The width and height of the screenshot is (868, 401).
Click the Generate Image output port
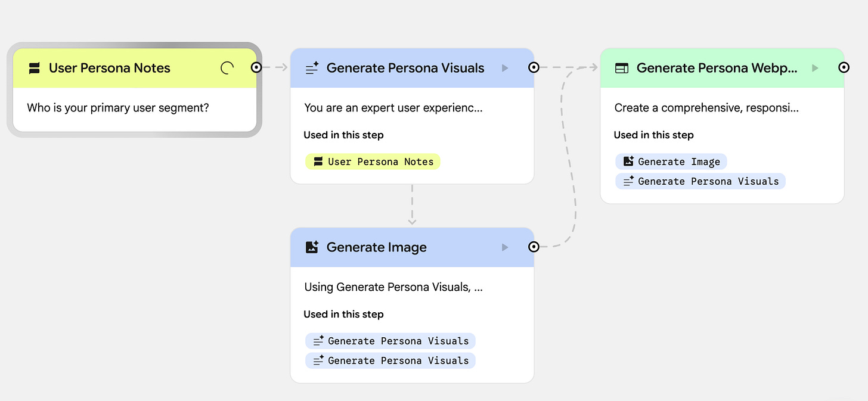[x=534, y=247]
